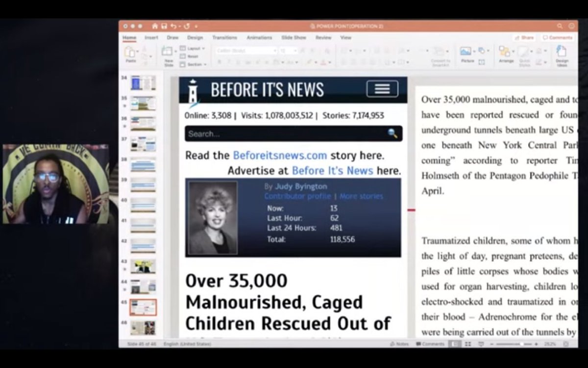Open the Shapes gallery icon
588x368 pixels.
point(481,50)
